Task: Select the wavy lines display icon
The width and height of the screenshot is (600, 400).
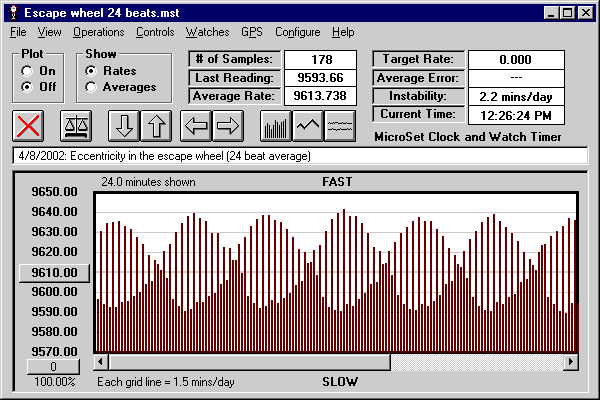Action: (340, 126)
